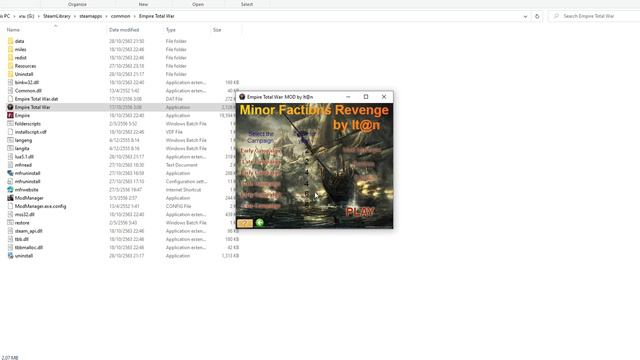Expand the chevron after SteamLibrary breadcrumb
The height and width of the screenshot is (360, 640).
pos(75,16)
